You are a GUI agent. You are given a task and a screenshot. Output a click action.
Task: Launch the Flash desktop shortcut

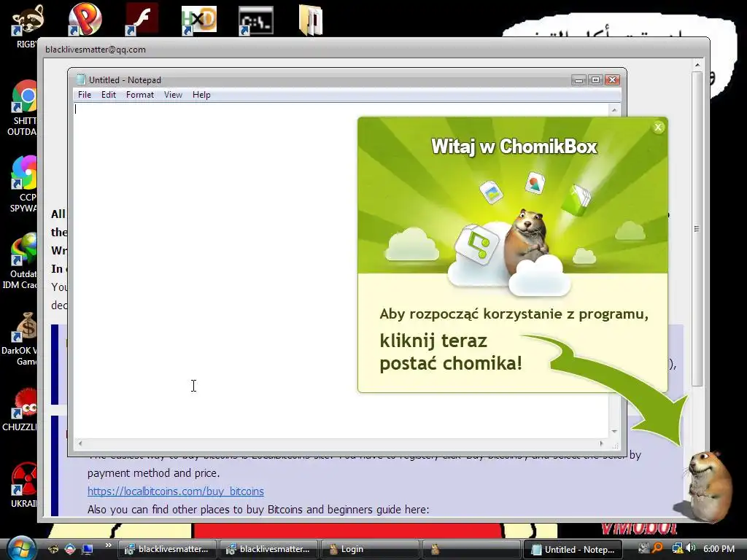142,20
